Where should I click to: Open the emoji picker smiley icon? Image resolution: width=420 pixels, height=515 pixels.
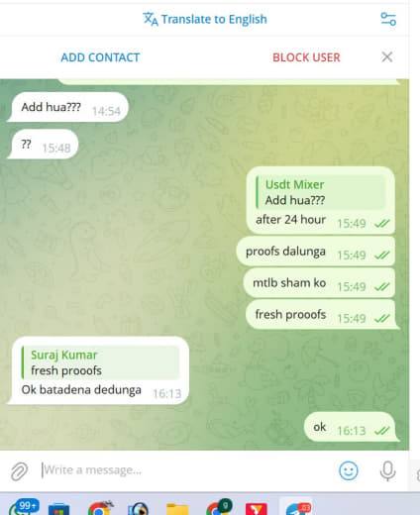(x=349, y=470)
